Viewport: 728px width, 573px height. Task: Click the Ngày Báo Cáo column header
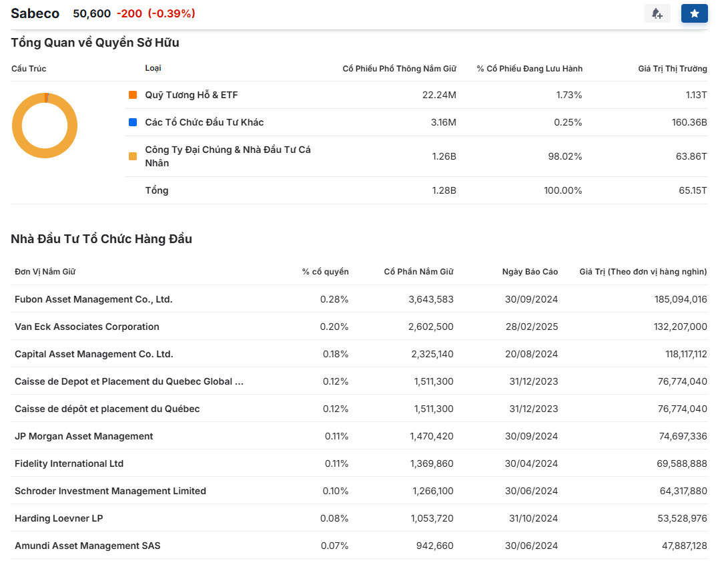(530, 272)
